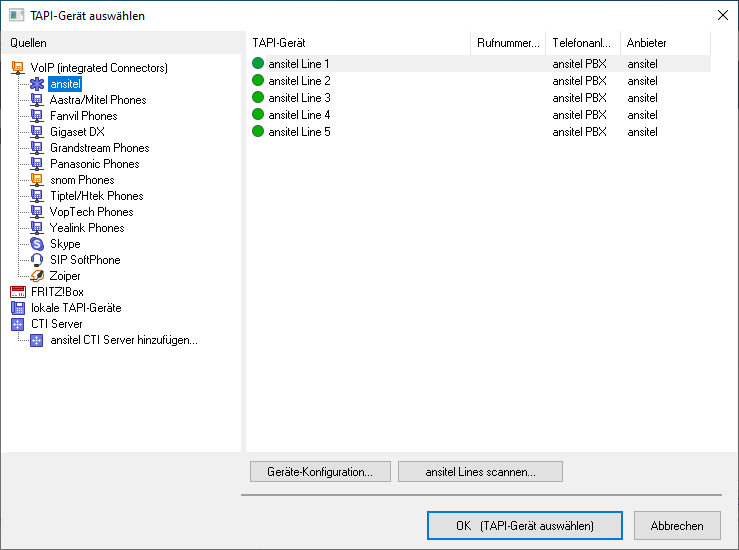The width and height of the screenshot is (739, 550).
Task: Choose ansitel CTI Server hinzufügen... entry
Action: pyautogui.click(x=124, y=340)
